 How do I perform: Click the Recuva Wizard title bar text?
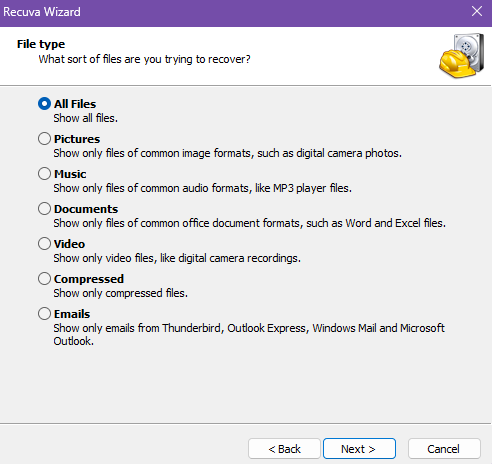tap(42, 12)
